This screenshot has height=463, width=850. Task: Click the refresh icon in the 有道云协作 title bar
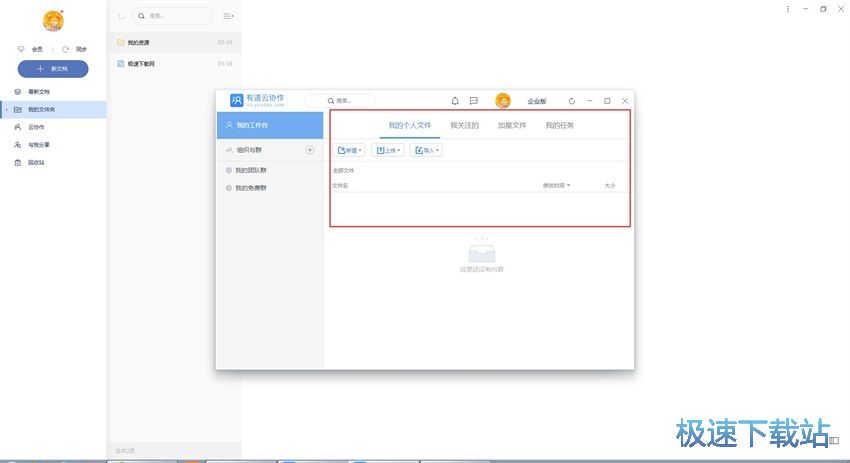click(572, 101)
